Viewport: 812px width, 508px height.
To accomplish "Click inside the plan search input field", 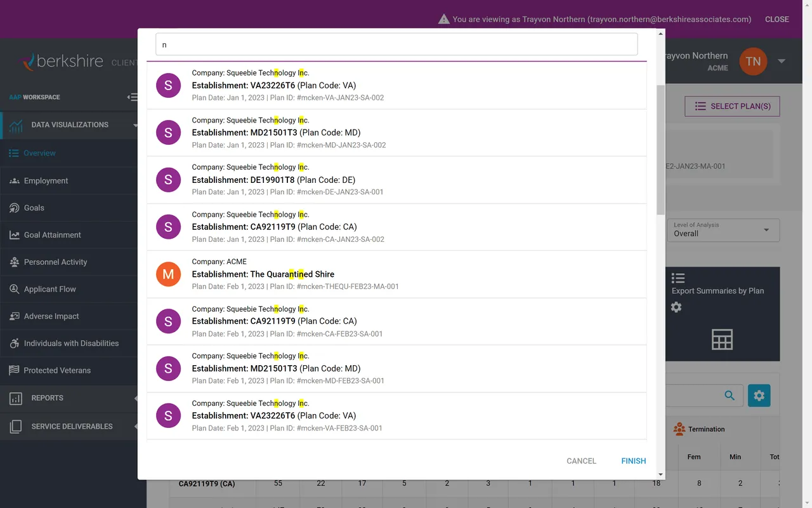I will [x=396, y=44].
